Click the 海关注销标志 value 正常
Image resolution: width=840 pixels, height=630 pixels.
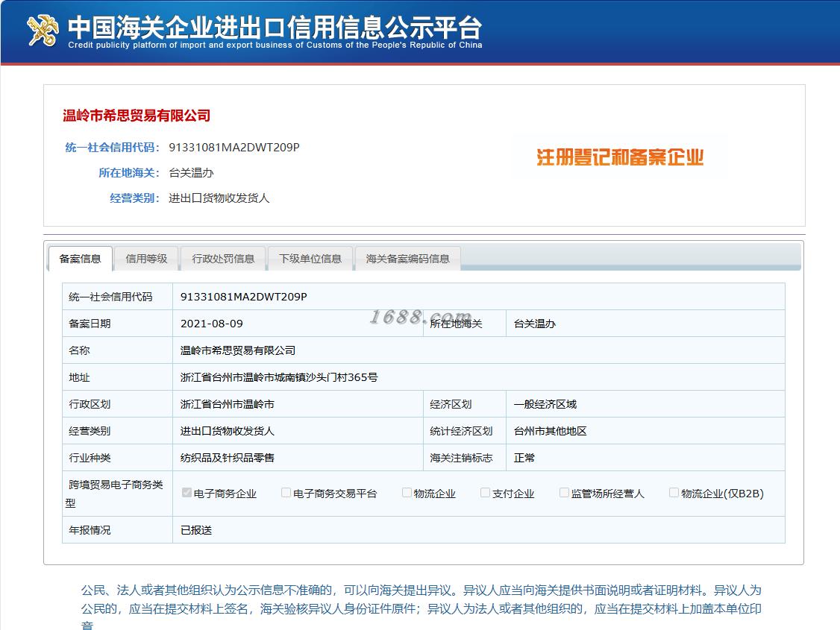(x=524, y=458)
